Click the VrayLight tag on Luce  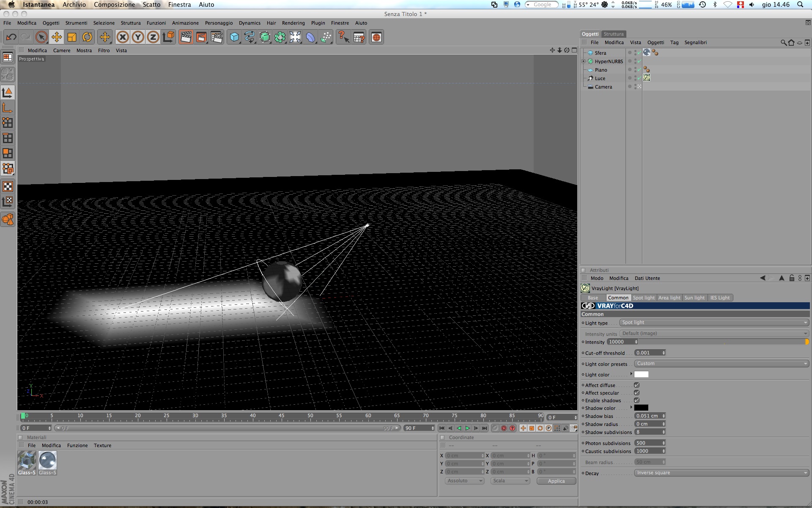[x=647, y=78]
